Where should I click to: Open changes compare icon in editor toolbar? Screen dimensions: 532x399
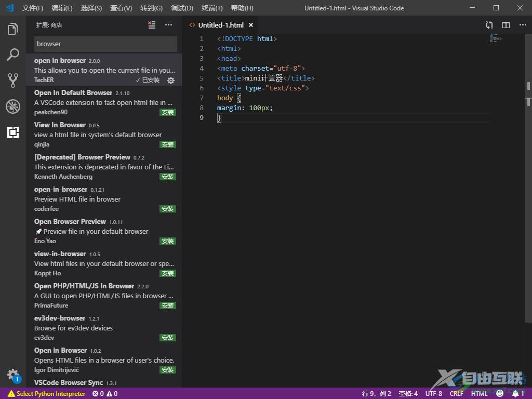[x=489, y=25]
